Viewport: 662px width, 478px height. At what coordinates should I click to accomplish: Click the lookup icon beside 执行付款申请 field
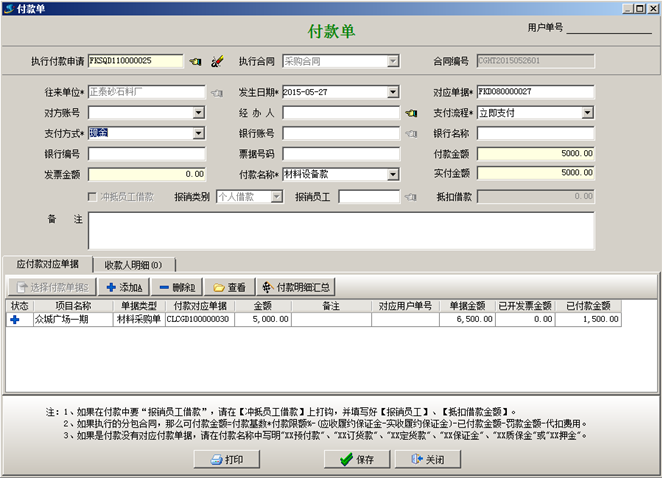(196, 61)
